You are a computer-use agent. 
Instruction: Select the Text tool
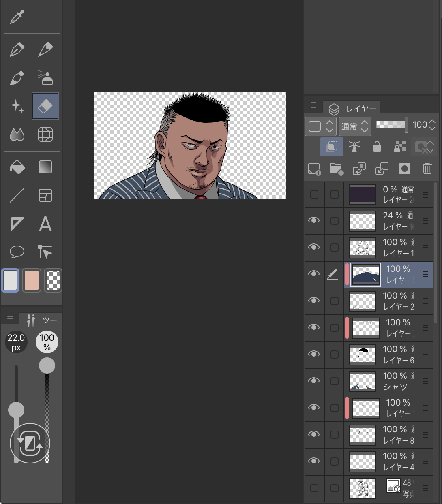[x=45, y=224]
